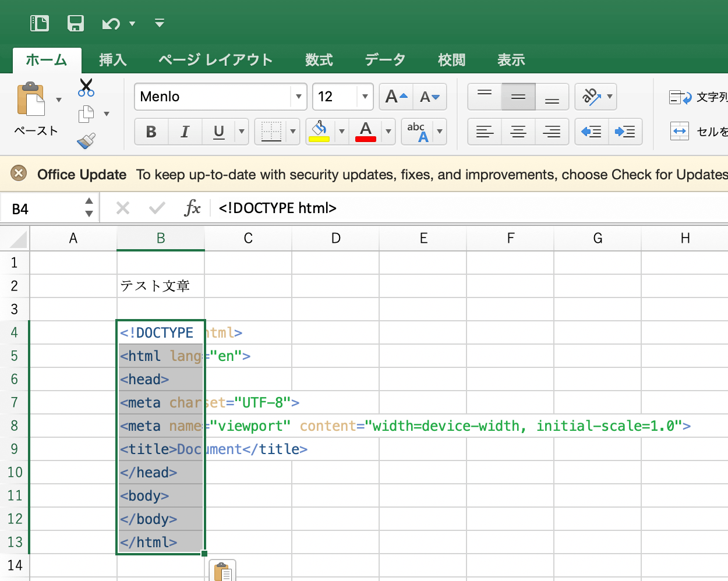This screenshot has height=581, width=728.
Task: Click the Name Box showing B4
Action: (x=41, y=208)
